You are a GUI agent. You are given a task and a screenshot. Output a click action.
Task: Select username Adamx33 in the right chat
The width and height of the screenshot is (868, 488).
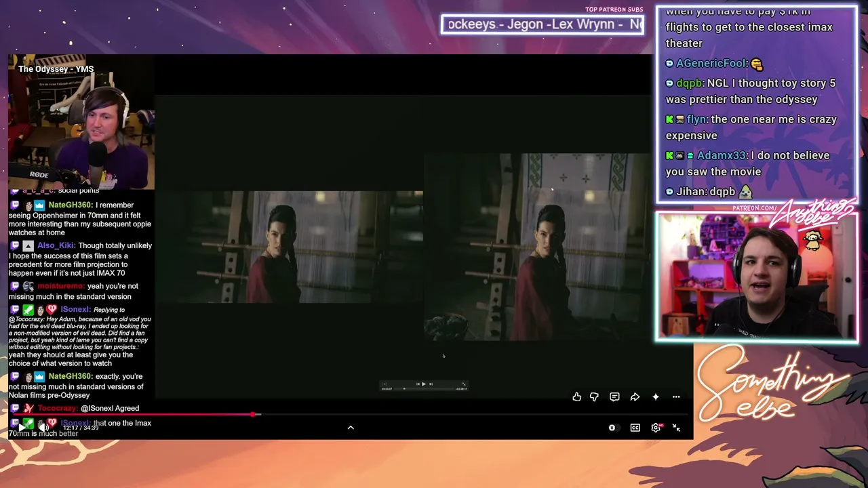(721, 155)
